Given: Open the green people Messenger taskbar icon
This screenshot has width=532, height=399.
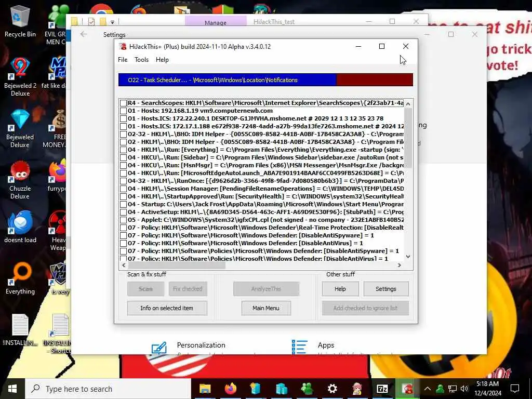Looking at the screenshot, I should 307,389.
